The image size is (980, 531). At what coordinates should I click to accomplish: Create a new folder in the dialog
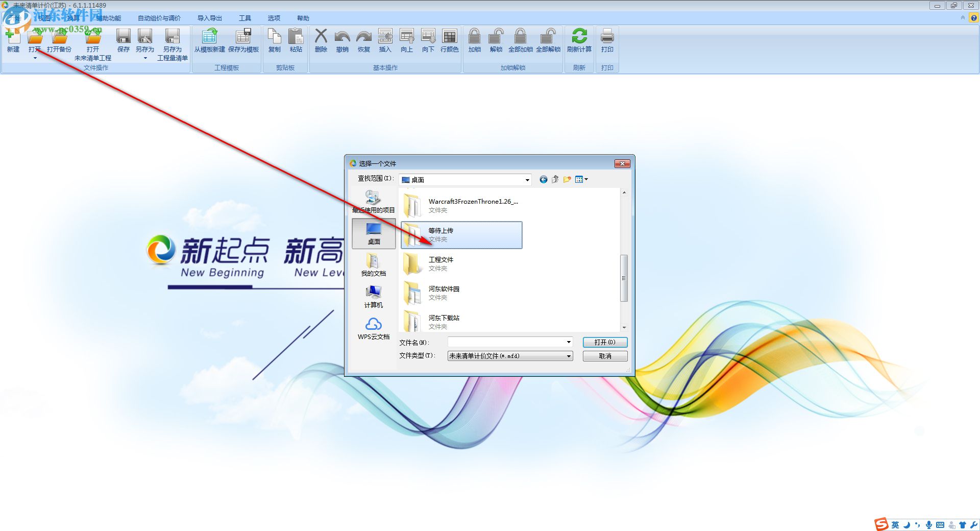567,179
